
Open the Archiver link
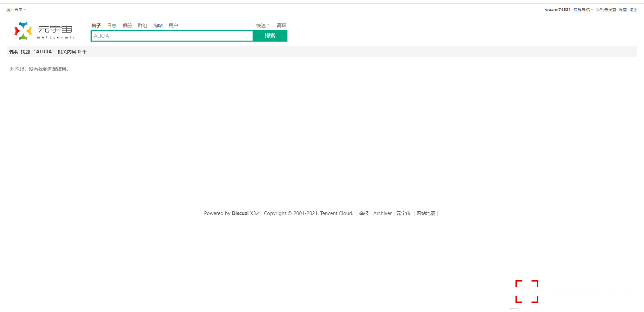pos(382,213)
